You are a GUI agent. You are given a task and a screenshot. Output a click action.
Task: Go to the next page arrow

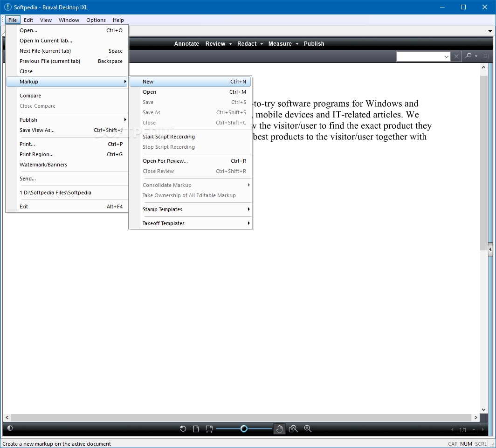483,430
